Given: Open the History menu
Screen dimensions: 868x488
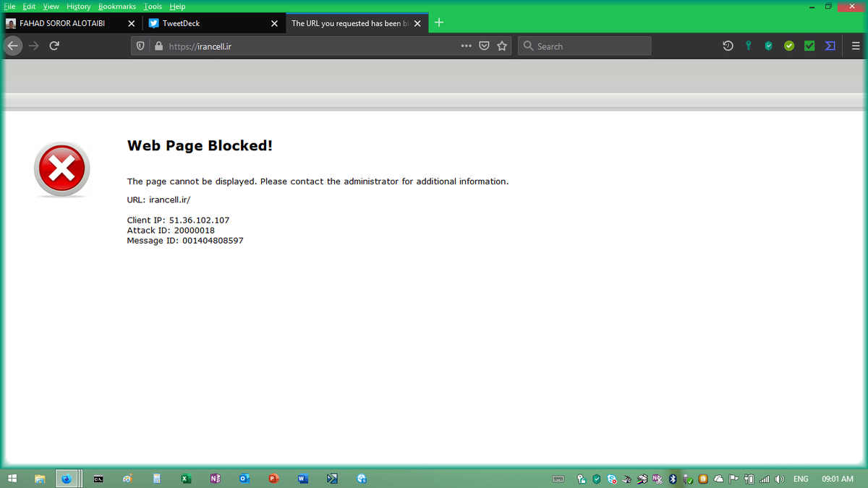Looking at the screenshot, I should coord(79,6).
